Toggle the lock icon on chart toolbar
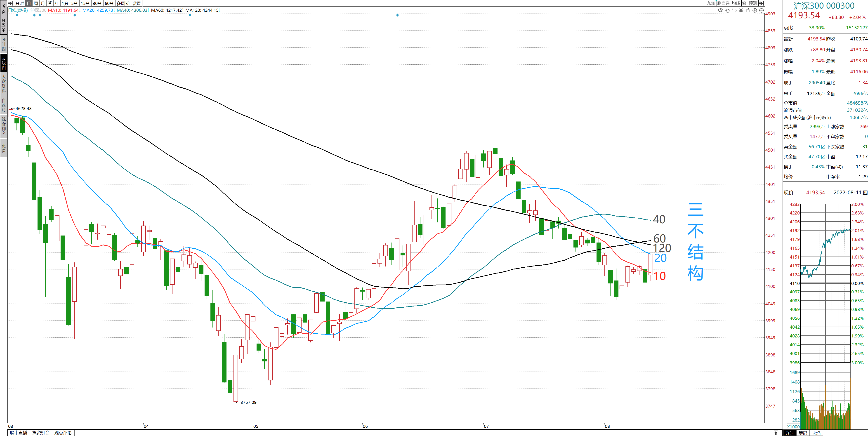Image resolution: width=868 pixels, height=436 pixels. tap(748, 10)
